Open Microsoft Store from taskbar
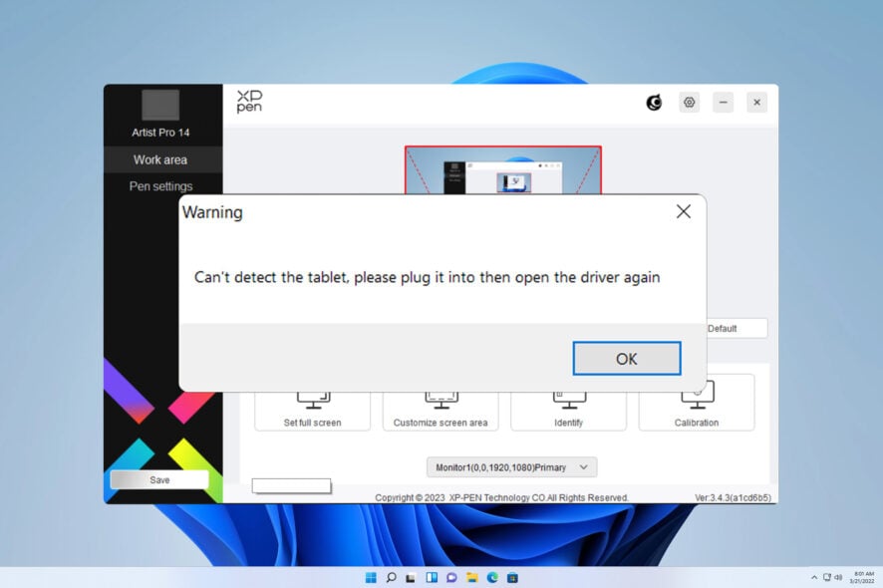Image resolution: width=883 pixels, height=588 pixels. pos(512,578)
